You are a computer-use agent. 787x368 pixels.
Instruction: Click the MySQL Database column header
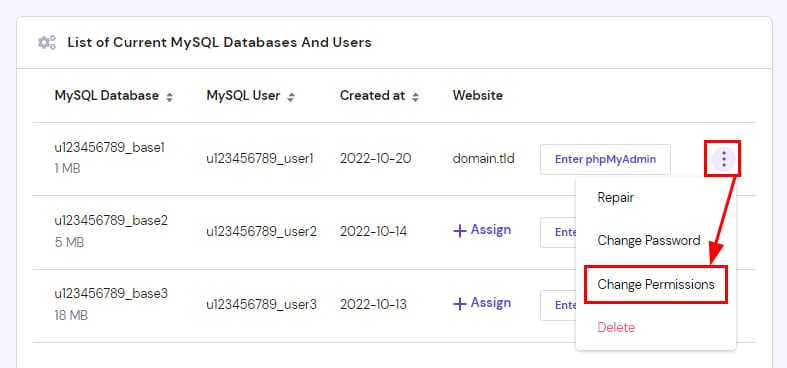tap(106, 95)
